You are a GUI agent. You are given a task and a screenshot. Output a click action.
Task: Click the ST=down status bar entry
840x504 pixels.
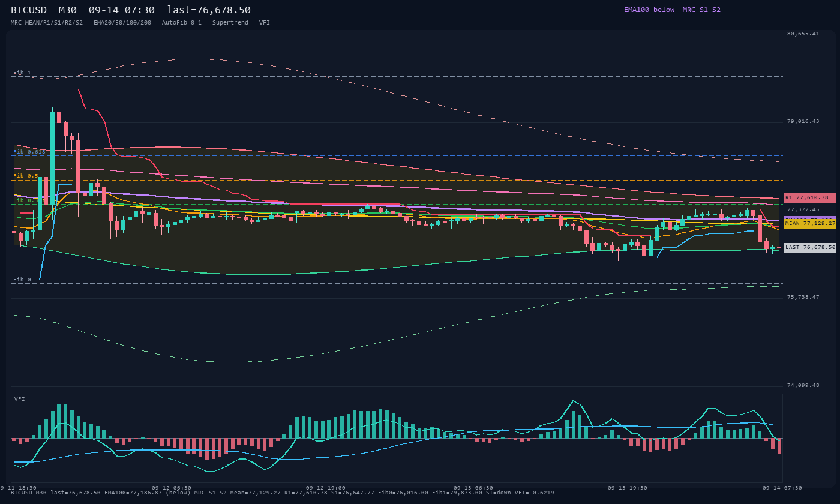[498, 493]
